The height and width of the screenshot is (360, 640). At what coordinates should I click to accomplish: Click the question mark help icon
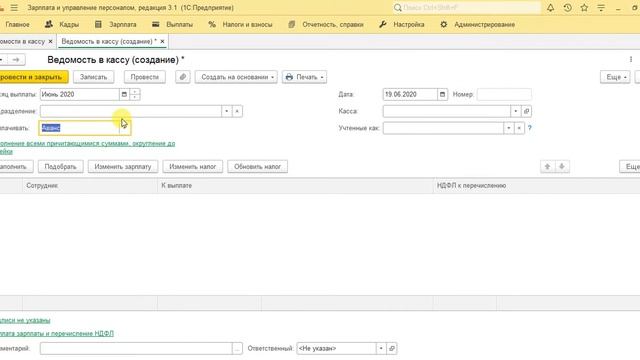click(529, 128)
